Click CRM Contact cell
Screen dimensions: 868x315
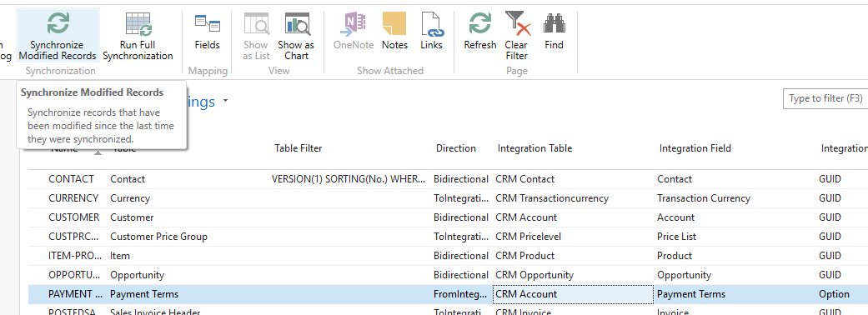[524, 179]
